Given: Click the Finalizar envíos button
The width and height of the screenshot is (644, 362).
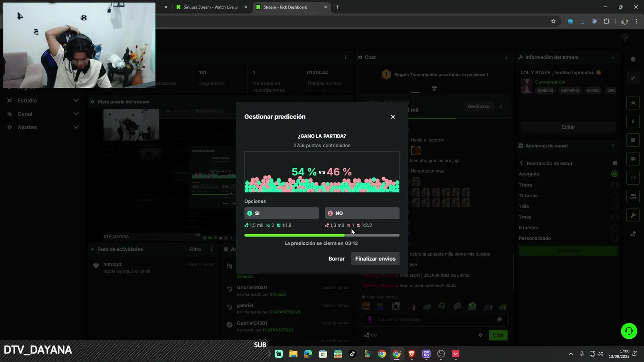Looking at the screenshot, I should tap(375, 259).
